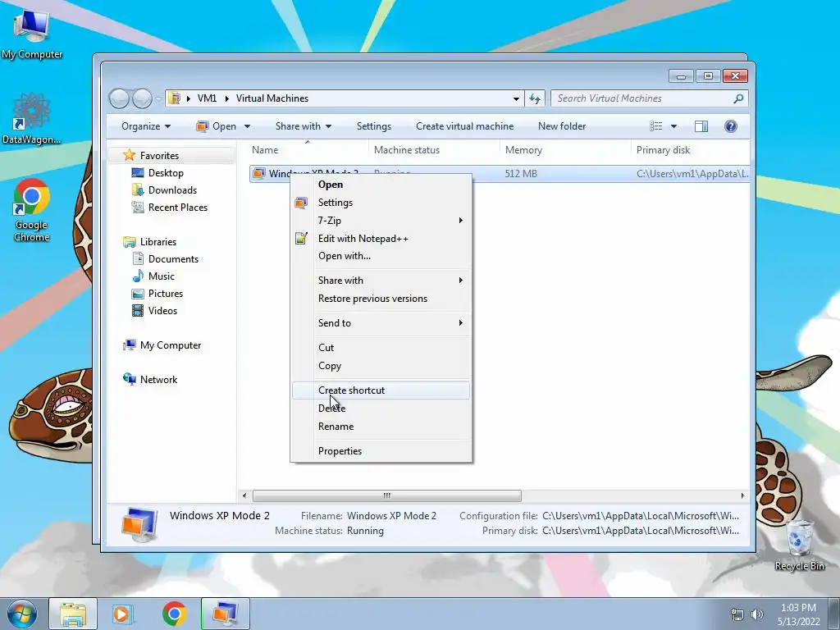
Task: Choose Open with... menu entry
Action: (381, 256)
